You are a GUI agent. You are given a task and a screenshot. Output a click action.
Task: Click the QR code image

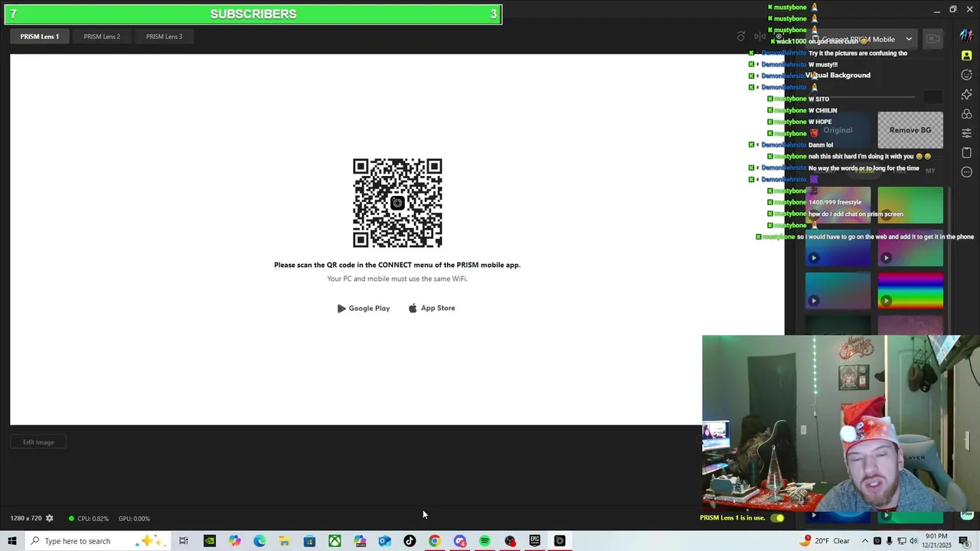coord(397,203)
